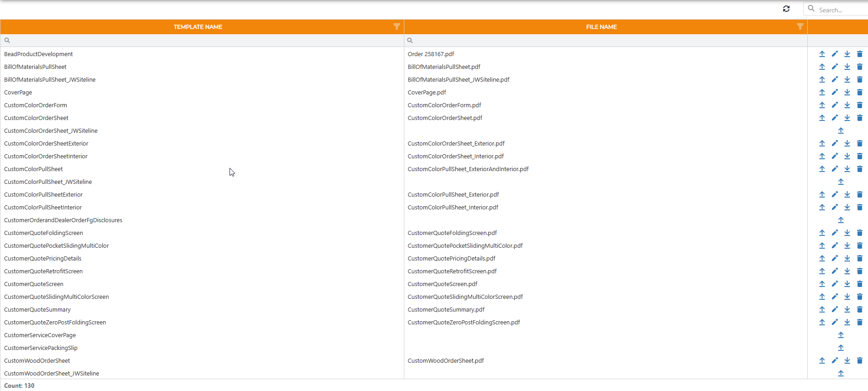Upload file for CustomColorOrderSheet_JWSiteline
Screen dimensions: 868x391
pos(841,130)
